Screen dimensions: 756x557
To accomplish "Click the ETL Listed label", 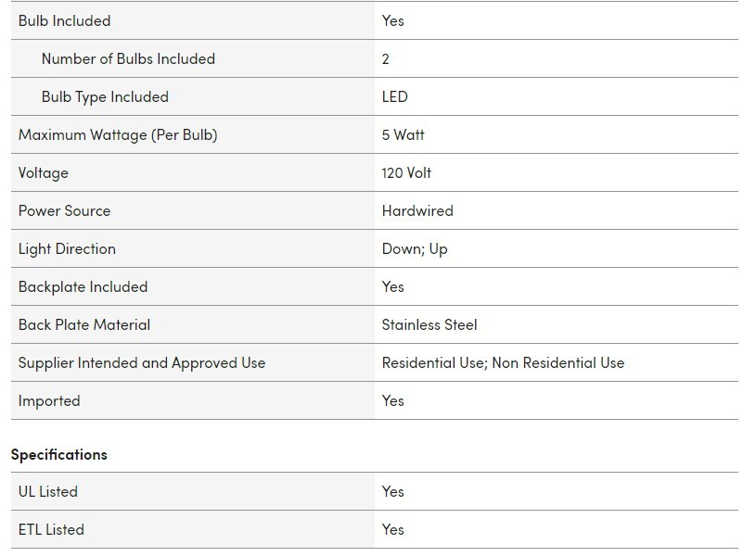I will (51, 529).
